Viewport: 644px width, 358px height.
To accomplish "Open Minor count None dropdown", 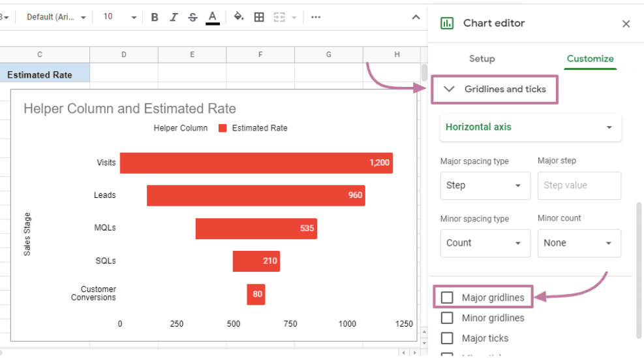I will 579,243.
